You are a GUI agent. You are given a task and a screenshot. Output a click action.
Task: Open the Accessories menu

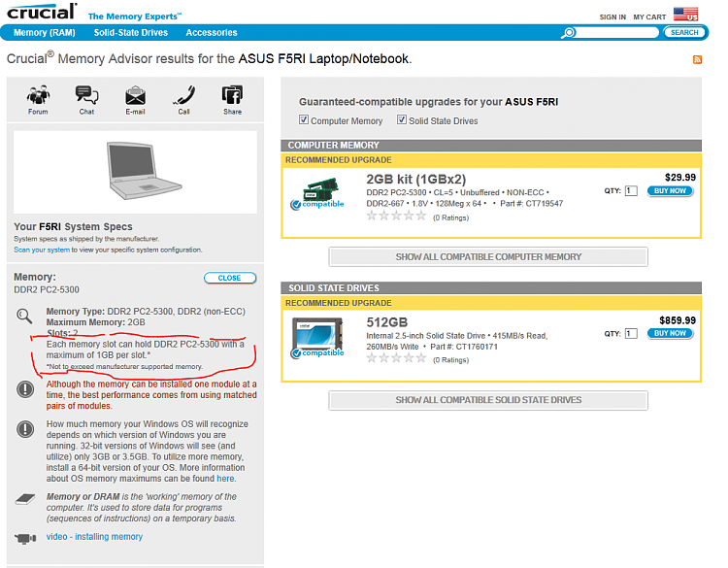pos(212,32)
